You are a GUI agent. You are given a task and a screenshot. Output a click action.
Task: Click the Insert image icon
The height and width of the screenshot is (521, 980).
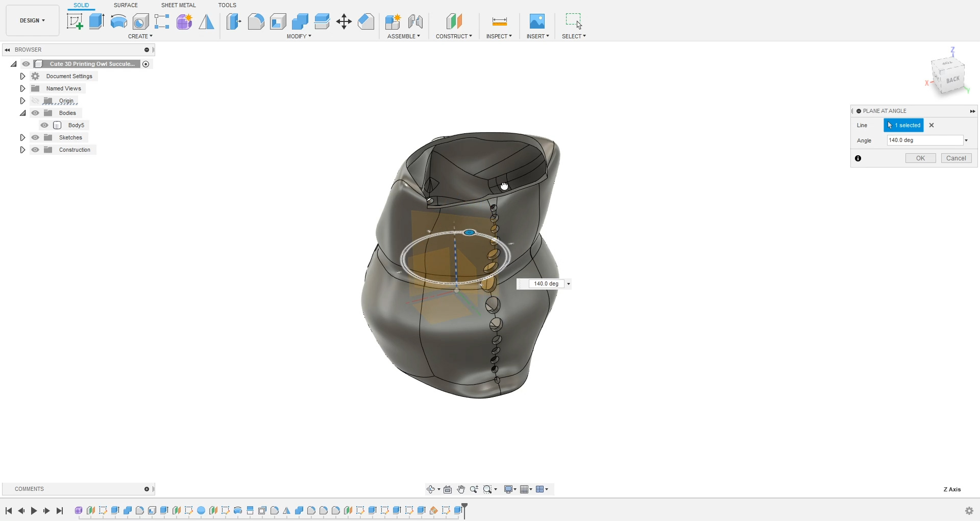(x=537, y=21)
